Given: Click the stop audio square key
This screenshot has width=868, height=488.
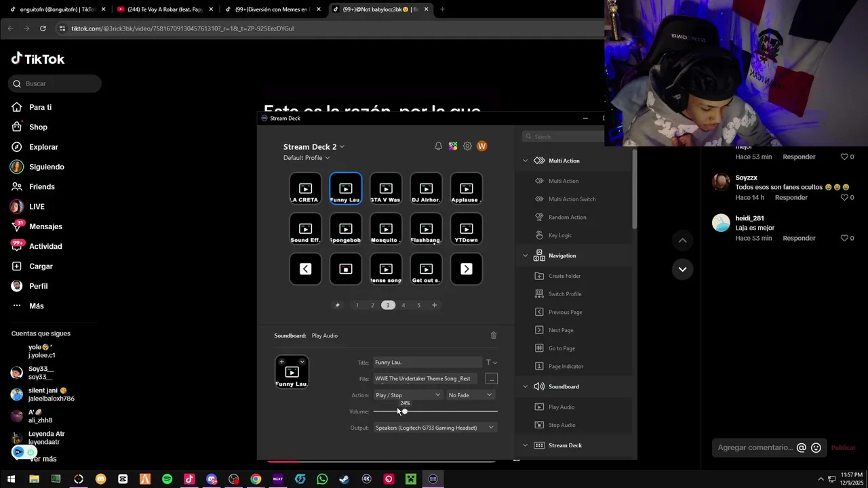Looking at the screenshot, I should click(345, 269).
